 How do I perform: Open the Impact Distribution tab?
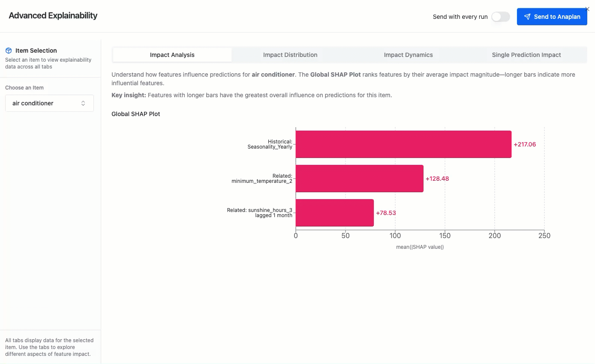[x=290, y=55]
